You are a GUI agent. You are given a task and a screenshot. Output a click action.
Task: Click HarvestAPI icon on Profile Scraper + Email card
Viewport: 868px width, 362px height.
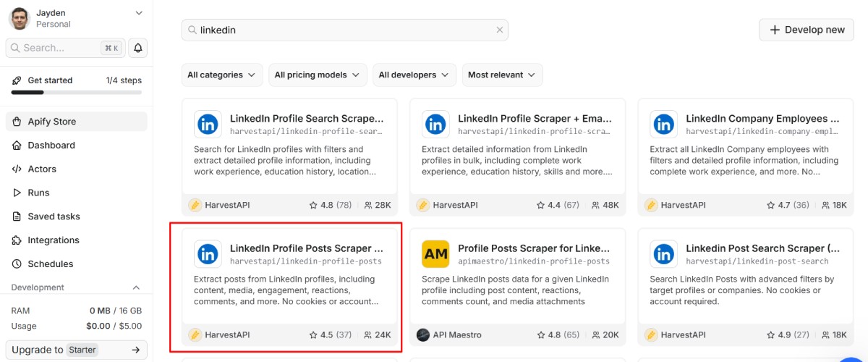pyautogui.click(x=422, y=205)
